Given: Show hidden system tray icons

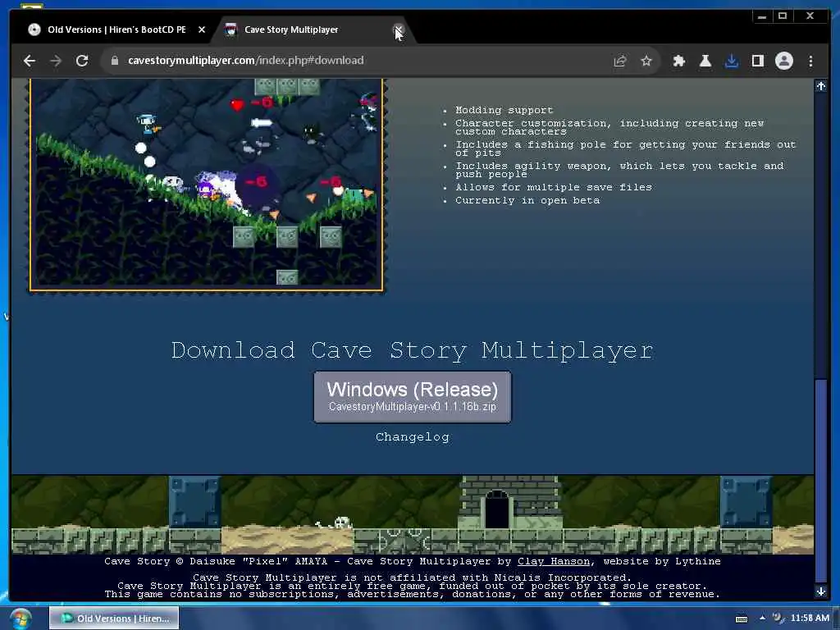Looking at the screenshot, I should click(x=762, y=618).
